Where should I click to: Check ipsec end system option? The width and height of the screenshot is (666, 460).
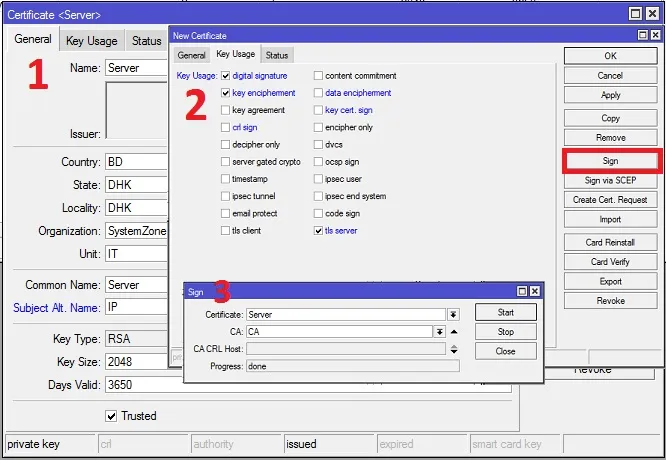point(318,196)
